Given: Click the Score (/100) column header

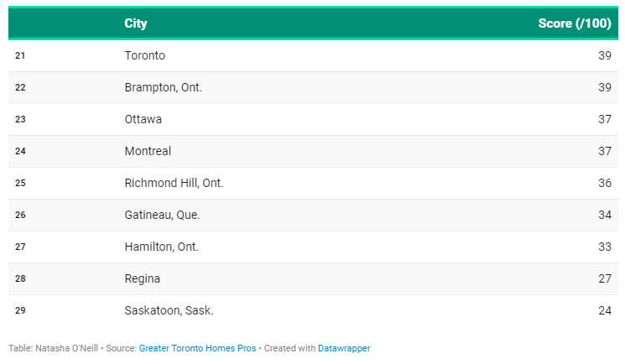Looking at the screenshot, I should click(575, 23).
